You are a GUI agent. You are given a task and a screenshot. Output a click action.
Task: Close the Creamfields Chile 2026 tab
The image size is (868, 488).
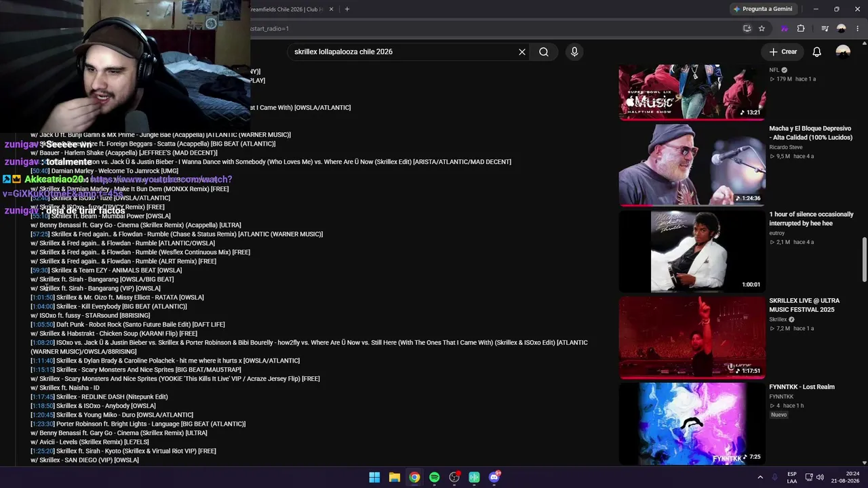click(x=332, y=9)
